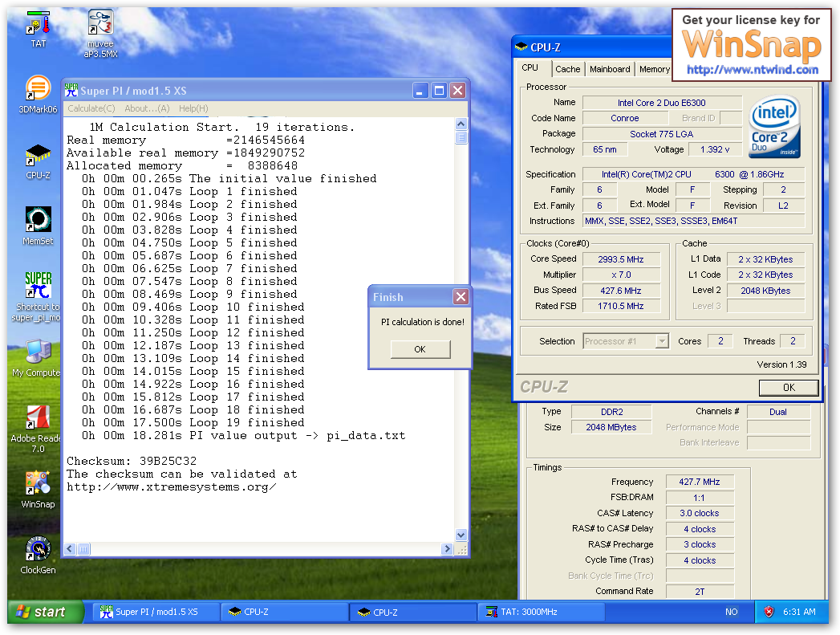Open the About...(A) menu in Super PI
The height and width of the screenshot is (635, 840).
147,108
